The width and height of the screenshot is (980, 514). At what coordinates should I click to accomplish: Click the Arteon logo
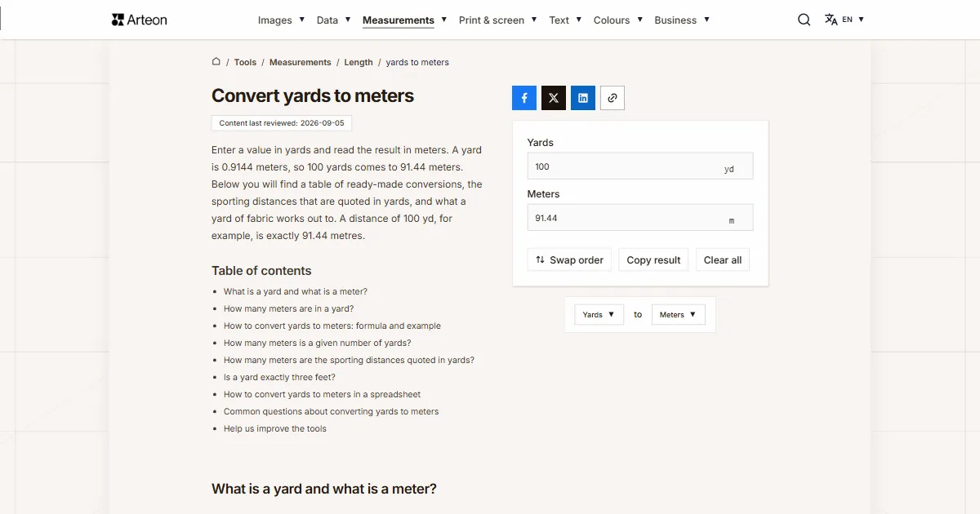[x=140, y=20]
